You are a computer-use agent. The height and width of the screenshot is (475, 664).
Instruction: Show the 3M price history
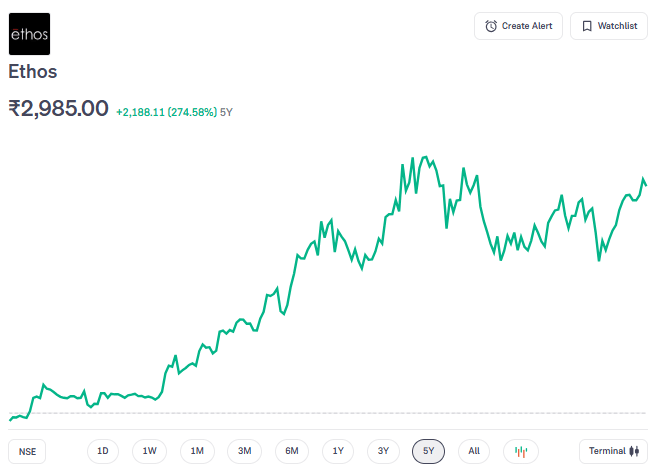(244, 451)
